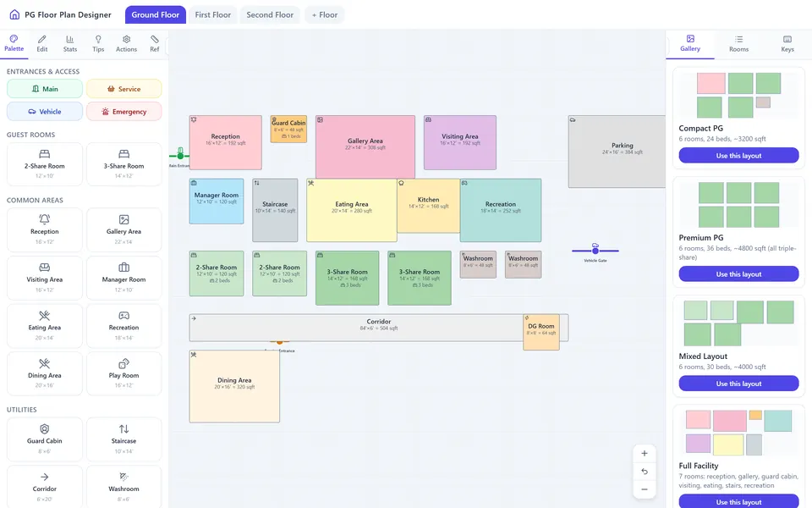Switch to the Ground Floor tab

[156, 14]
